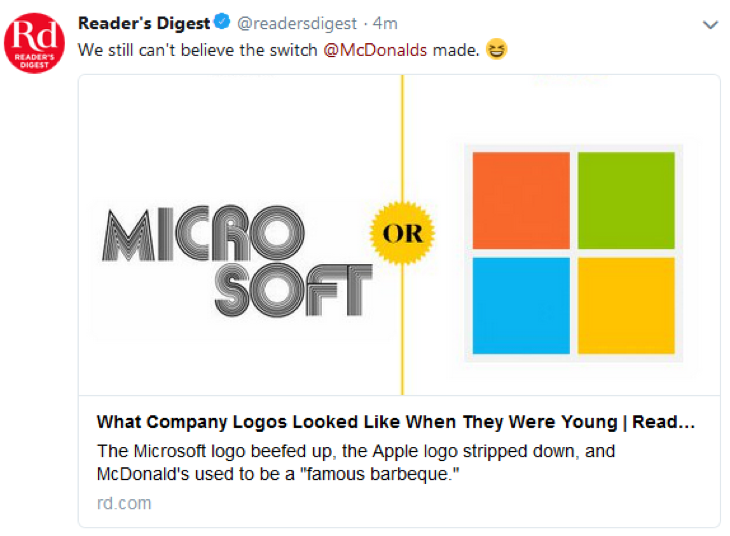Click the yellow OR starburst badge
730x536 pixels.
[x=403, y=236]
